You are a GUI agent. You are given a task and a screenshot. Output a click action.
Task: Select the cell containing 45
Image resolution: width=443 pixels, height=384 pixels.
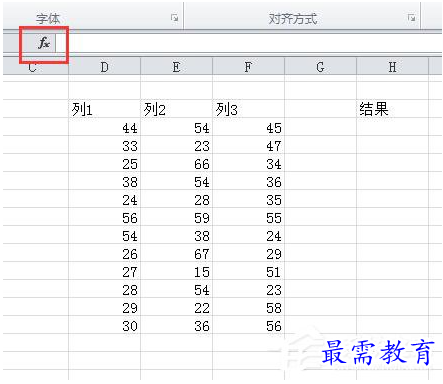point(249,127)
